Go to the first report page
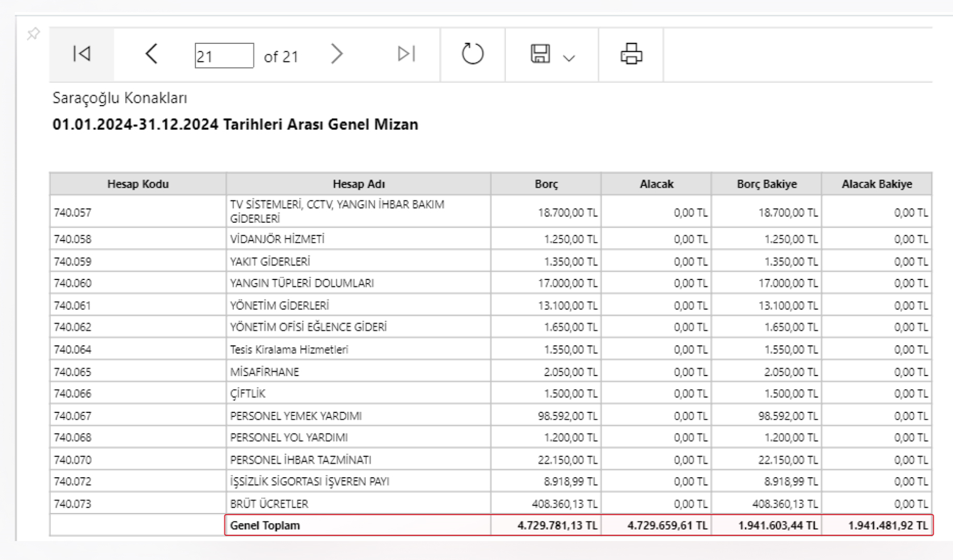 [82, 54]
